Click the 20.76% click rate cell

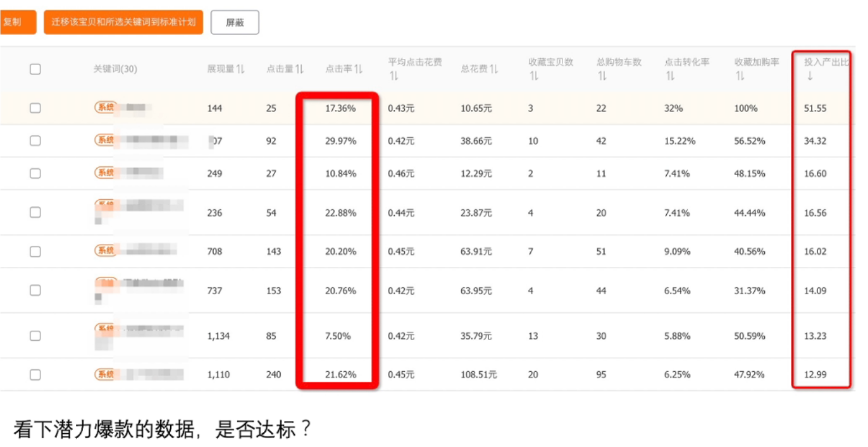[340, 291]
